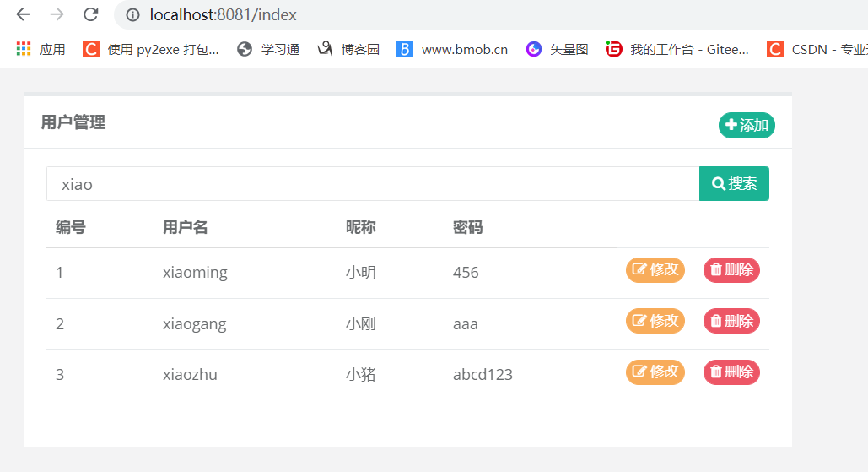Image resolution: width=868 pixels, height=472 pixels.
Task: Delete xiaozhu with the 删除 button
Action: (732, 372)
